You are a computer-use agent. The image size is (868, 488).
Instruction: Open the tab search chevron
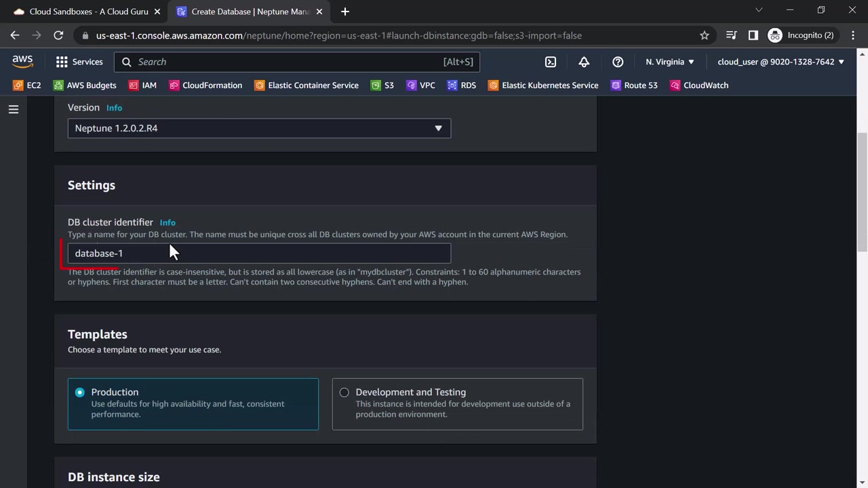759,10
